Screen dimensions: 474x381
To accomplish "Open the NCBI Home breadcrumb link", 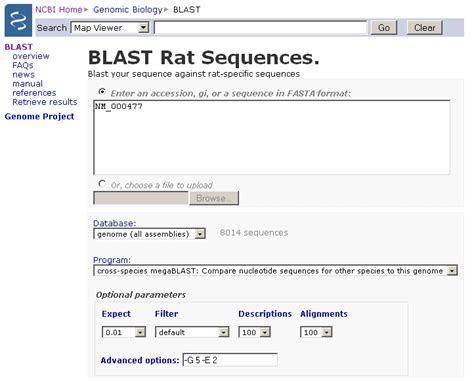I will tap(59, 10).
